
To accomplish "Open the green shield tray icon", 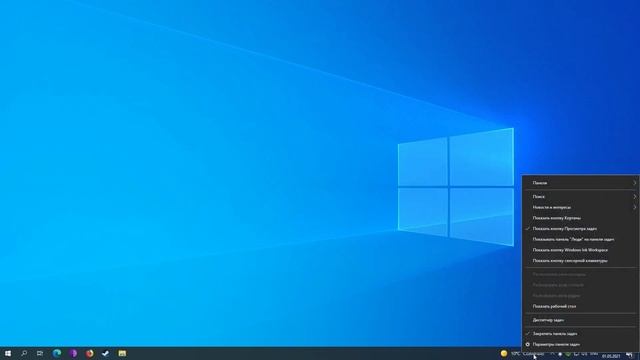I will pyautogui.click(x=568, y=354).
